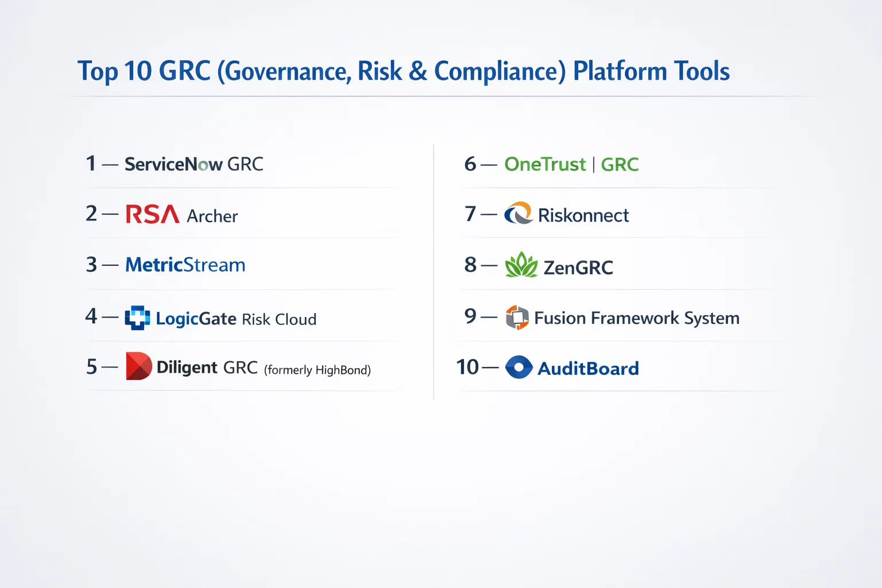882x588 pixels.
Task: Click the green ZenGRC lotus icon
Action: (x=521, y=265)
